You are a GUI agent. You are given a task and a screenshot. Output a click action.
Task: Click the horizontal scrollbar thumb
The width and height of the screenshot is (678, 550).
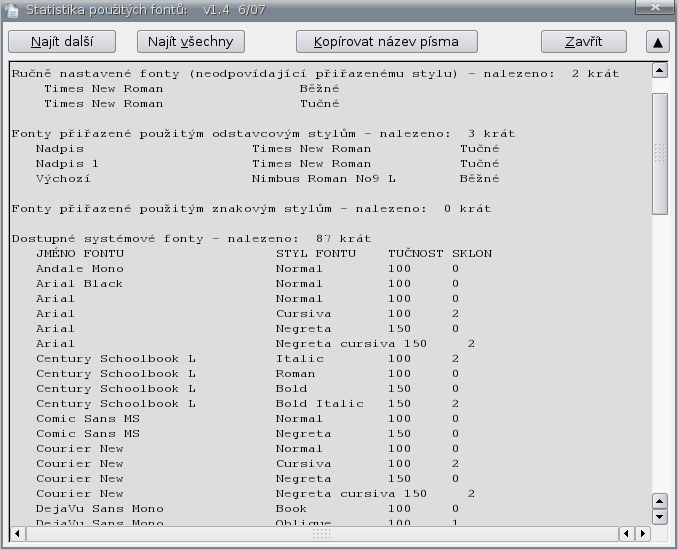point(322,534)
